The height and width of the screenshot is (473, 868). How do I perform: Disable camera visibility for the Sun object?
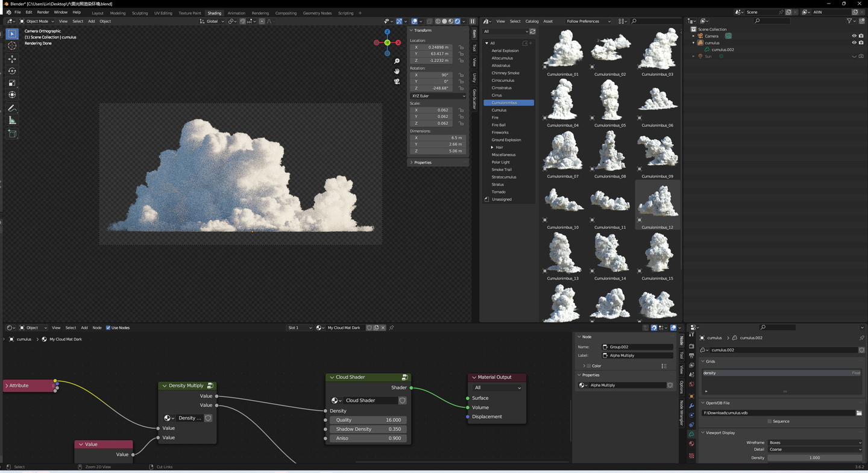tap(861, 56)
